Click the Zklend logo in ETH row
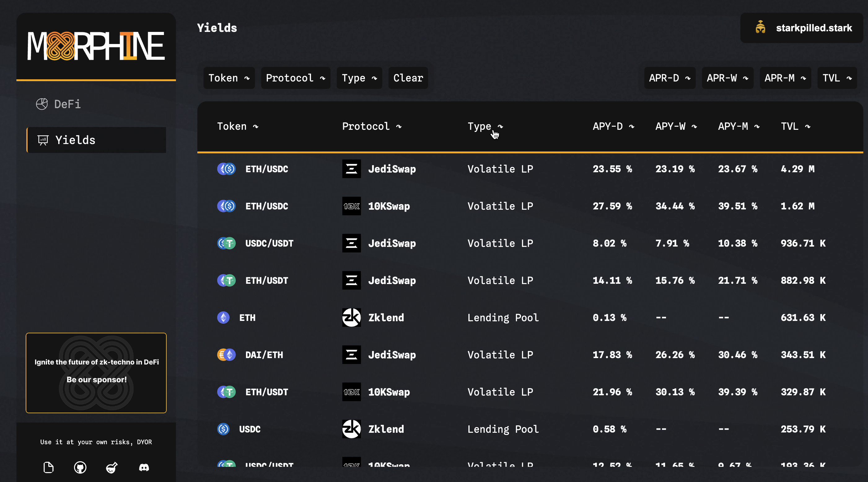This screenshot has width=868, height=482. coord(352,318)
